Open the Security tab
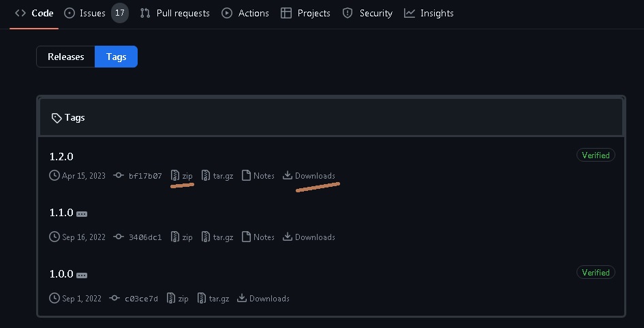 click(367, 13)
